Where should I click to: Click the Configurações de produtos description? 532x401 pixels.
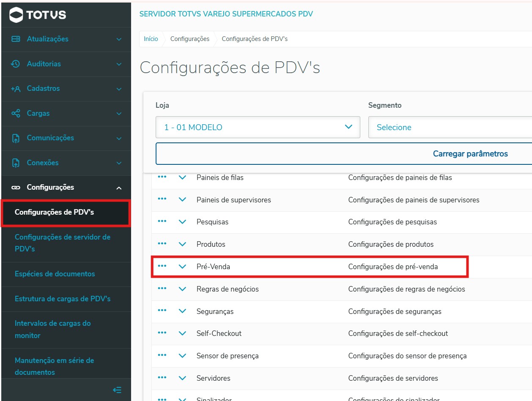391,244
